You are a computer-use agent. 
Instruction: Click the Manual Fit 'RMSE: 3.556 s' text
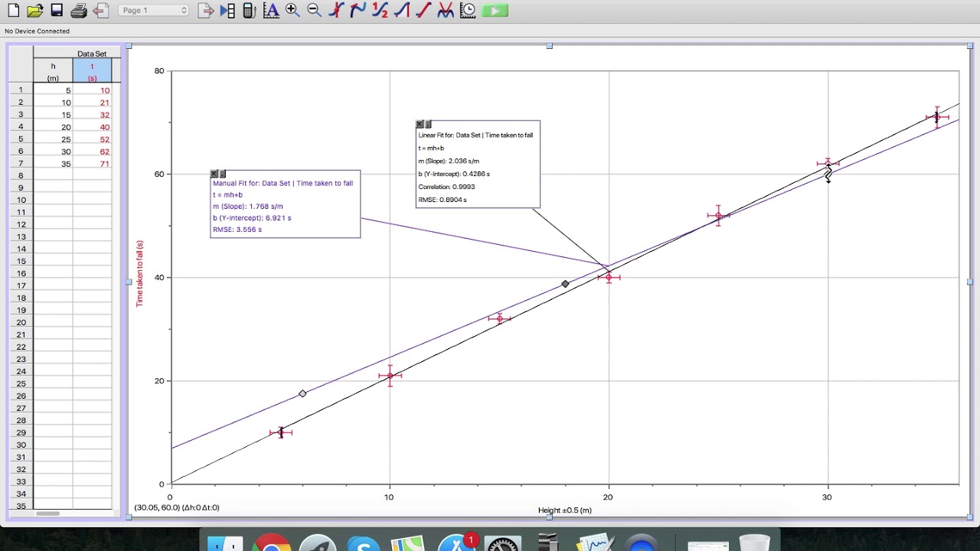237,230
